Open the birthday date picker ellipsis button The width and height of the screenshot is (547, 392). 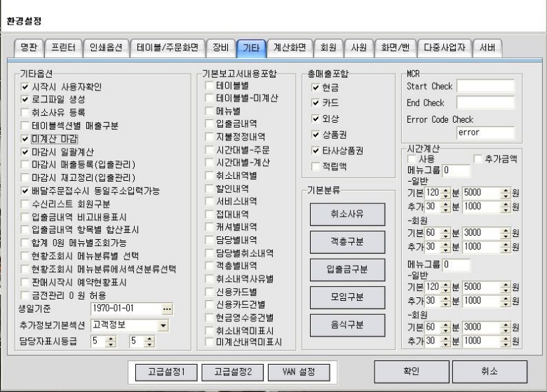pos(166,309)
